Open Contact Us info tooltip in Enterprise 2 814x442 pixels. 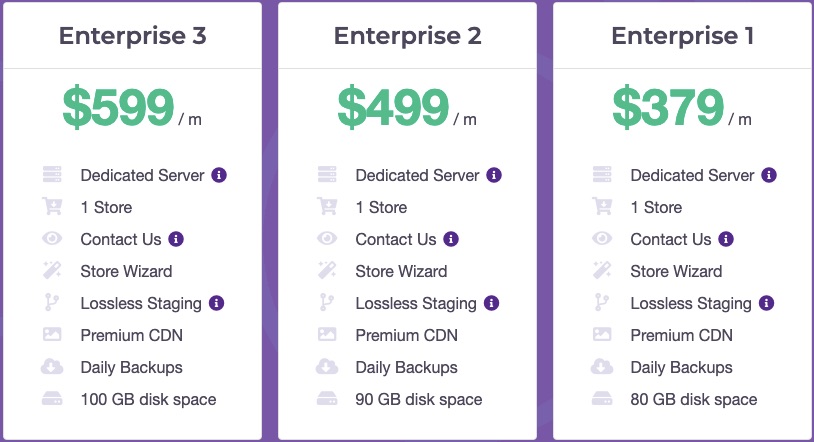(x=451, y=239)
